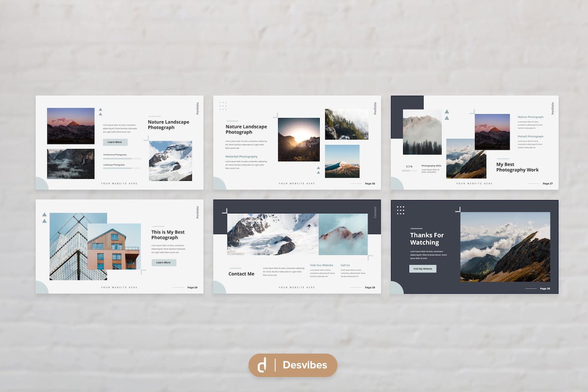Select the sunset mountain photo on first slide
The height and width of the screenshot is (392, 588).
click(x=71, y=126)
